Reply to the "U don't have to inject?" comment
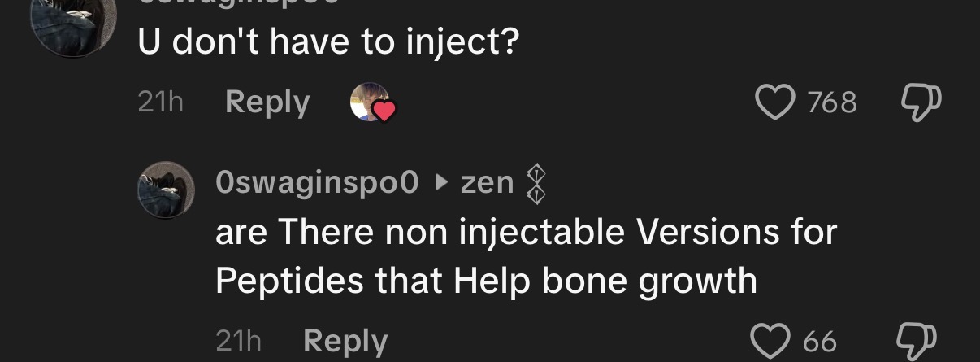 click(x=267, y=102)
